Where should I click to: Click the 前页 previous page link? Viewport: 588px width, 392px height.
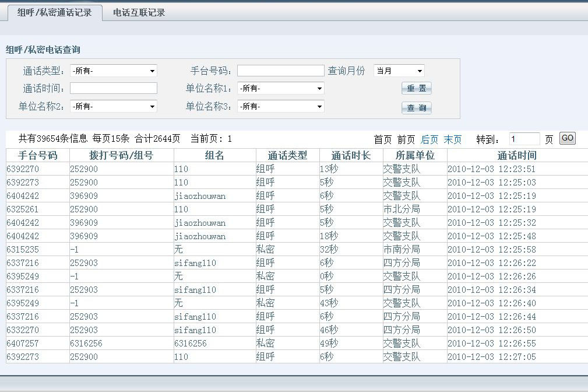coord(406,139)
